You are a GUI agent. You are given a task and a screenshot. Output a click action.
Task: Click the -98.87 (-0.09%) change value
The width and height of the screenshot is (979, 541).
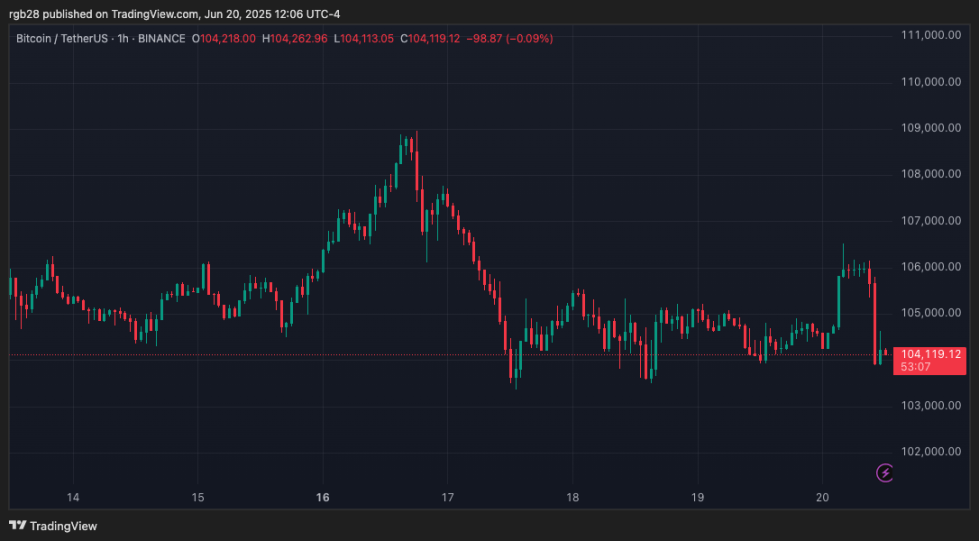point(509,39)
